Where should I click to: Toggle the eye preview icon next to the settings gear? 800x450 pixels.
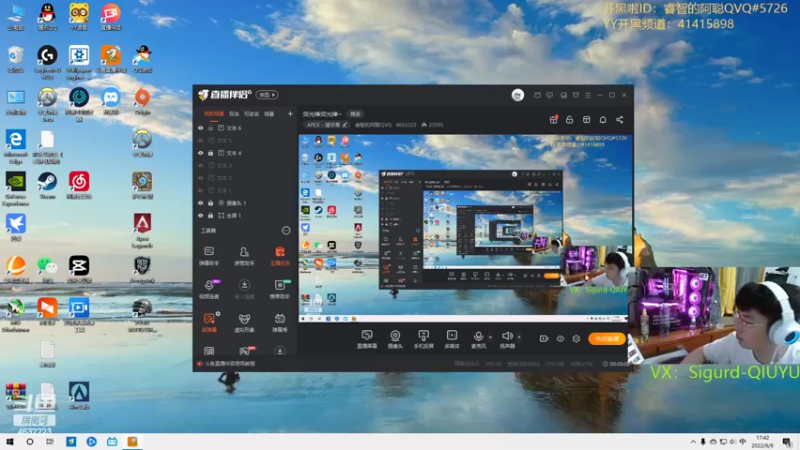click(x=560, y=338)
